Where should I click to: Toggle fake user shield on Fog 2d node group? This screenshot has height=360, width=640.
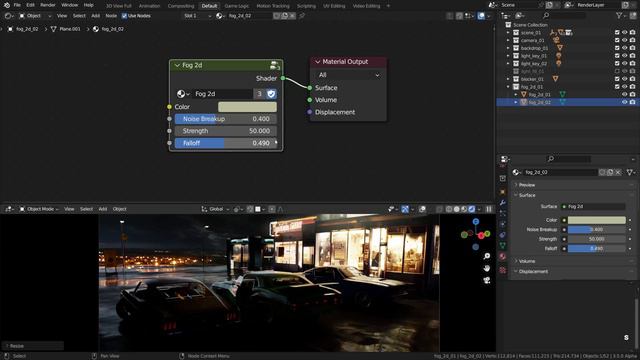pos(271,94)
